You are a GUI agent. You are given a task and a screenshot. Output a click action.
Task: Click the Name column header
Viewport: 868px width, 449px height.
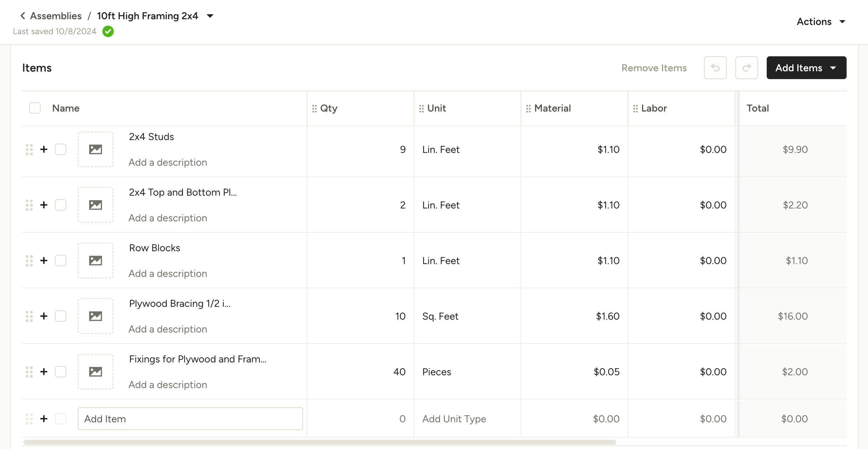click(x=66, y=108)
